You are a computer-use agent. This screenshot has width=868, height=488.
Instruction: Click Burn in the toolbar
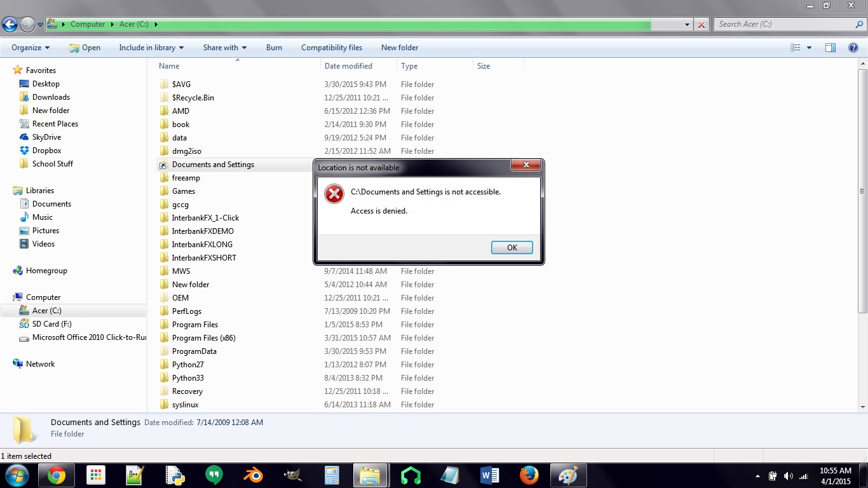(274, 48)
